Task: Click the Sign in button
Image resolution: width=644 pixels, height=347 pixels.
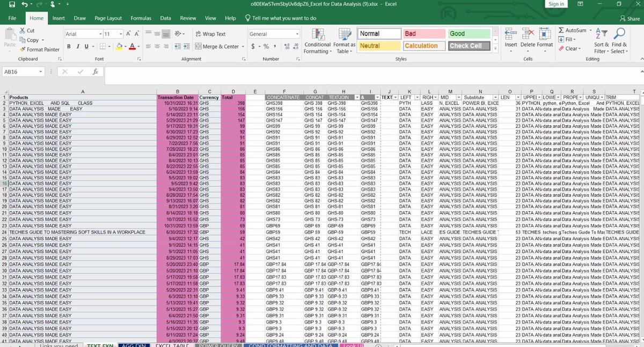Action: (556, 4)
